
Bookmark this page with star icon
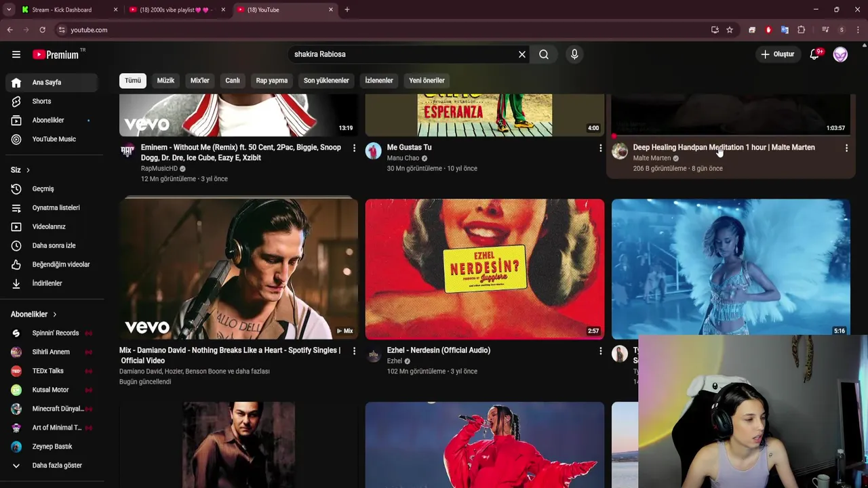730,30
